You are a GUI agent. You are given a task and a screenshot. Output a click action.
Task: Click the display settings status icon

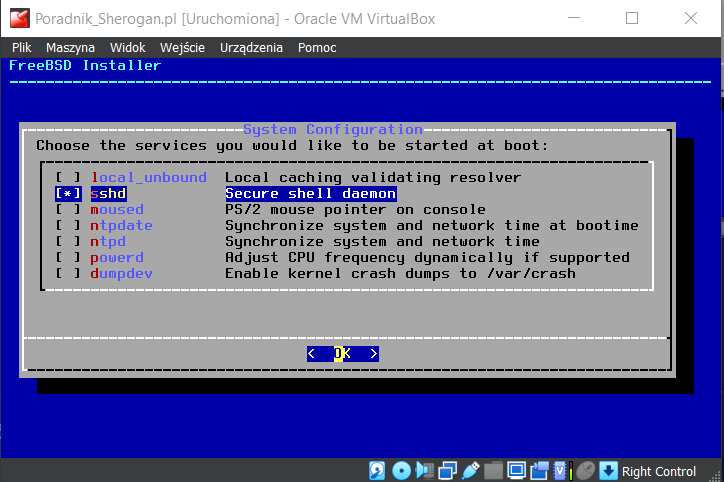tap(517, 470)
